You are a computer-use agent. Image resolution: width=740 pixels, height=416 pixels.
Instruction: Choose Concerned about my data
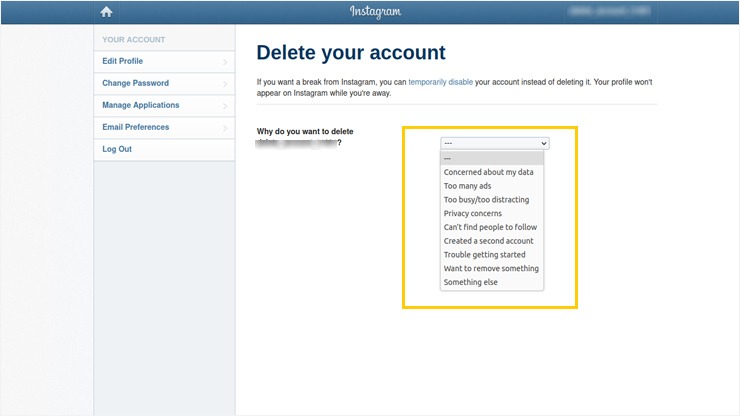[x=492, y=172]
